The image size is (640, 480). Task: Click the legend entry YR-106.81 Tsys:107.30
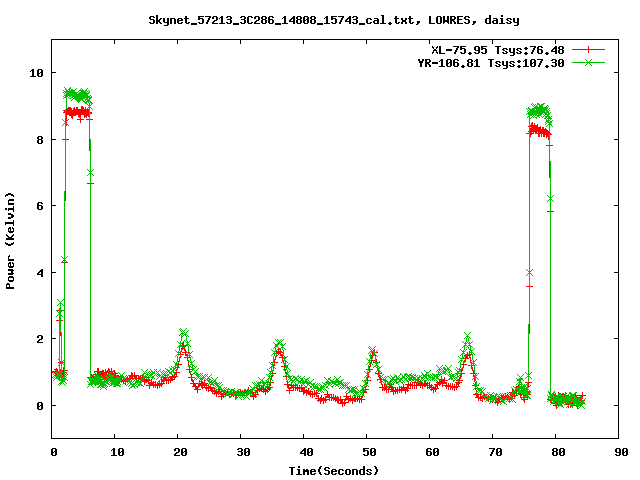pos(491,63)
